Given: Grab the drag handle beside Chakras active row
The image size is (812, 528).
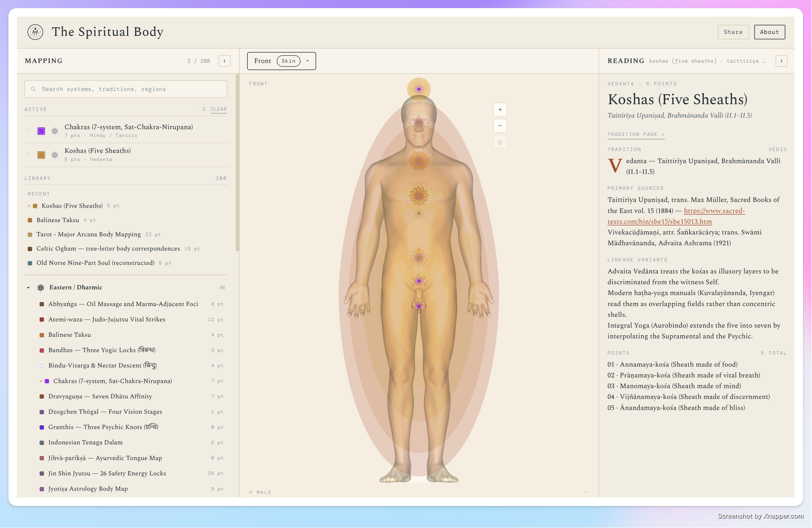Looking at the screenshot, I should tap(29, 131).
